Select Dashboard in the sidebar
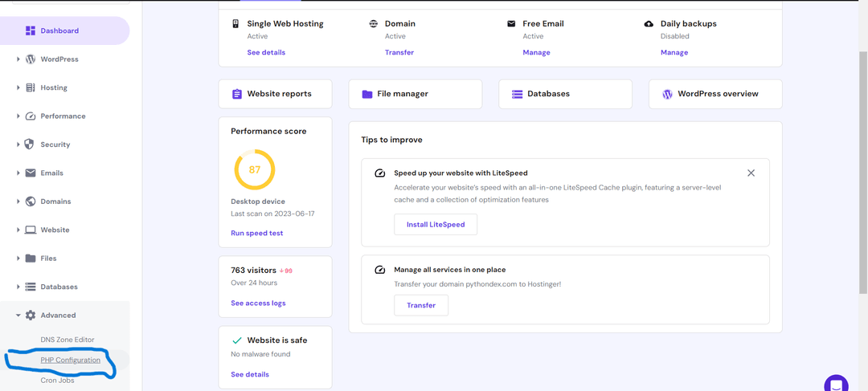The width and height of the screenshot is (868, 391). tap(60, 31)
